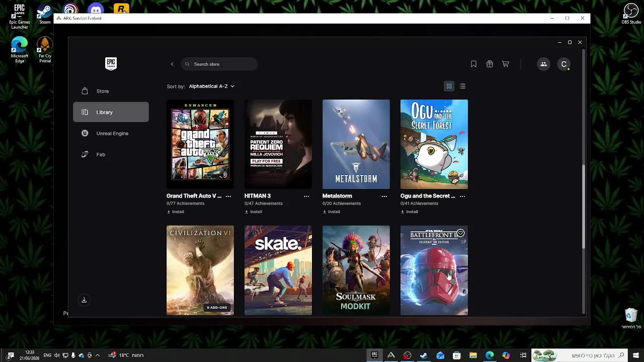Open the shopping cart
Viewport: 644px width, 362px height.
click(506, 64)
